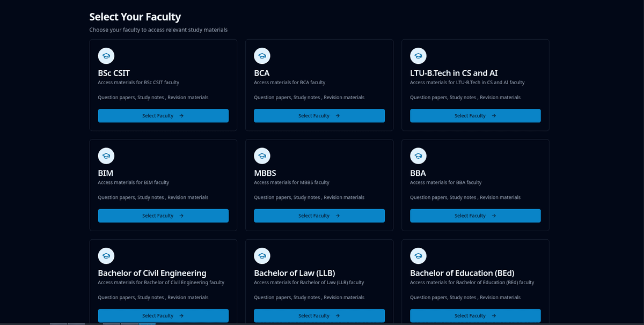Click the cap icon on LTU-B.Tech in CS and AI
The image size is (644, 325).
click(418, 55)
